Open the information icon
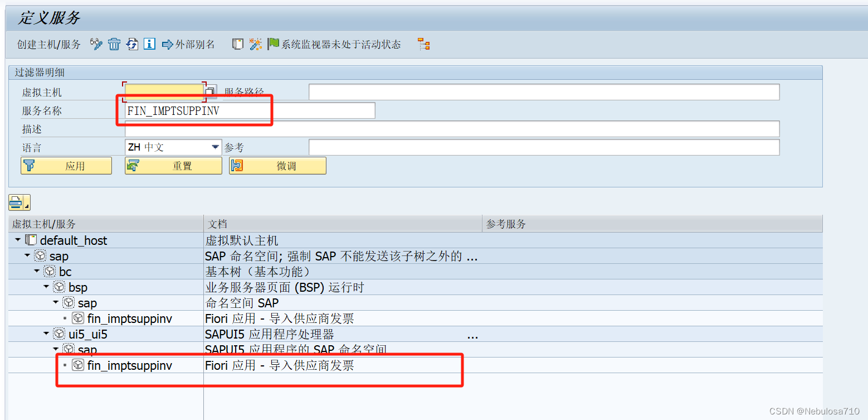The image size is (868, 420). [149, 44]
